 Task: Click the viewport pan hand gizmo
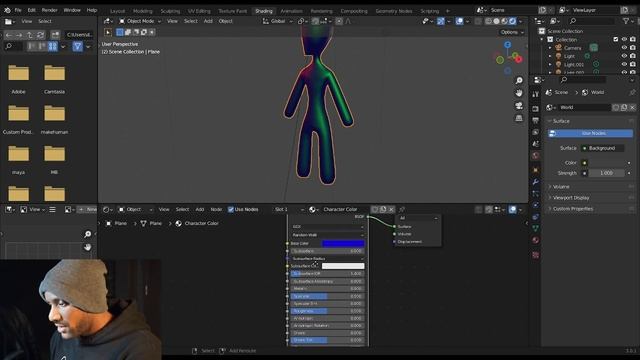point(519,93)
